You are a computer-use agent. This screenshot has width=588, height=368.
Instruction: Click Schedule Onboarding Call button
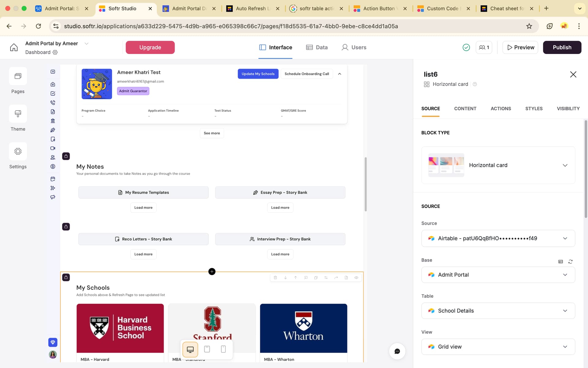coord(307,74)
